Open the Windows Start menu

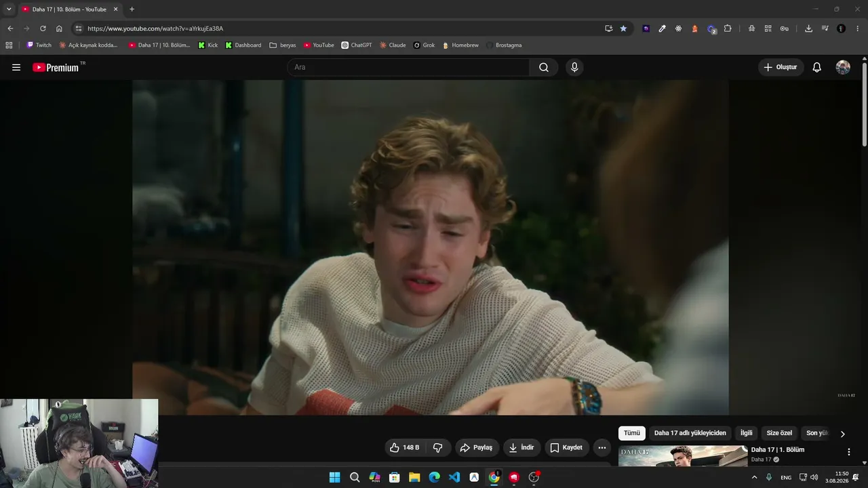pyautogui.click(x=334, y=477)
